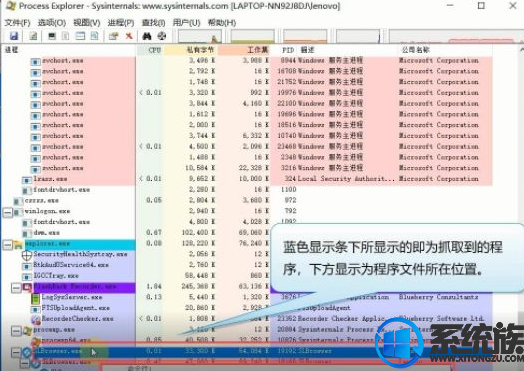Click the red Kill Process icon
The width and height of the screenshot is (524, 371).
[129, 36]
